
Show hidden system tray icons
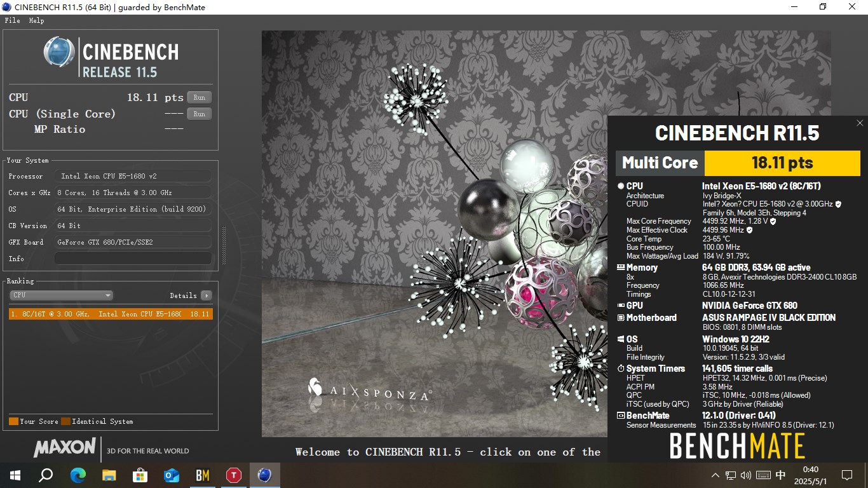click(715, 475)
